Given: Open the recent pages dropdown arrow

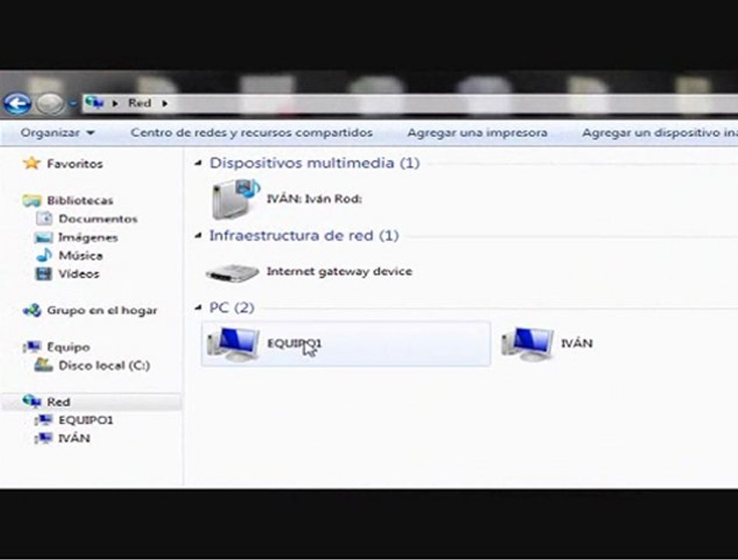Looking at the screenshot, I should [x=72, y=103].
